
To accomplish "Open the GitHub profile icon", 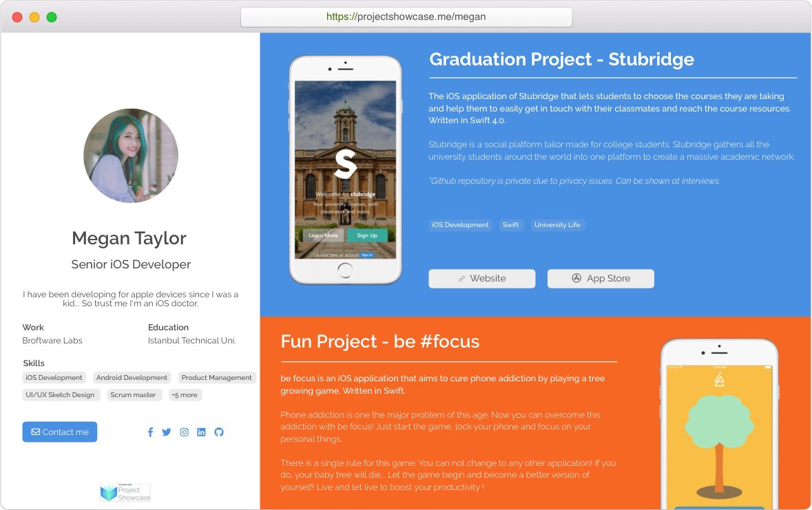I will click(x=219, y=432).
